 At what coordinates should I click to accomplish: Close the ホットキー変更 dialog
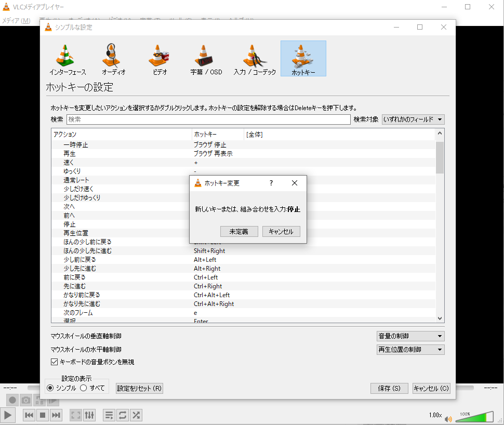tap(295, 183)
